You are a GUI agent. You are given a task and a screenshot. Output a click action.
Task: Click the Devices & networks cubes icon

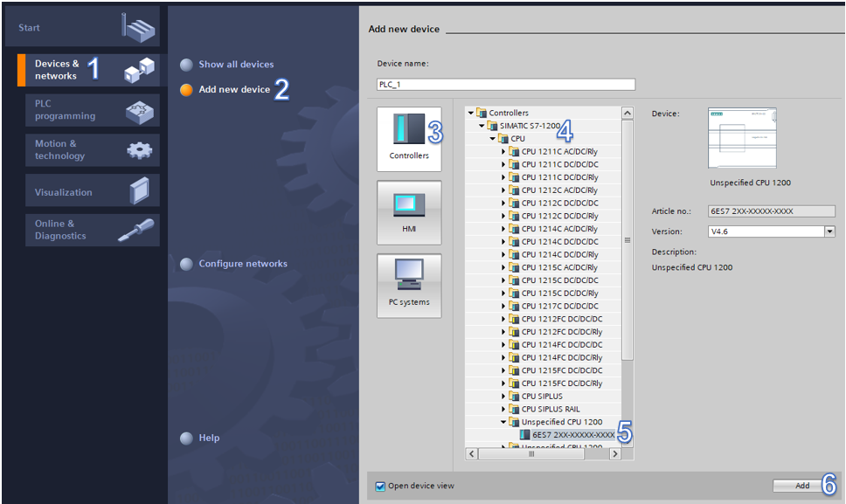coord(139,70)
